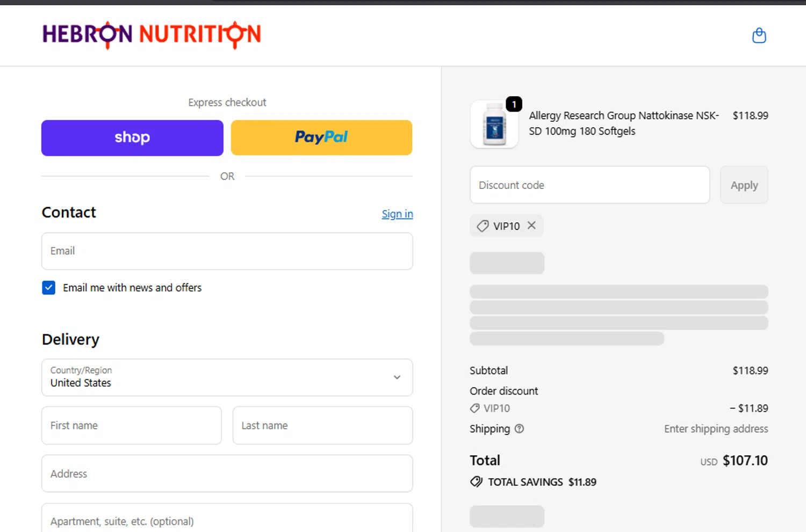Click the Allergy Research Group Nattokinase product name
The width and height of the screenshot is (806, 532).
pyautogui.click(x=624, y=123)
